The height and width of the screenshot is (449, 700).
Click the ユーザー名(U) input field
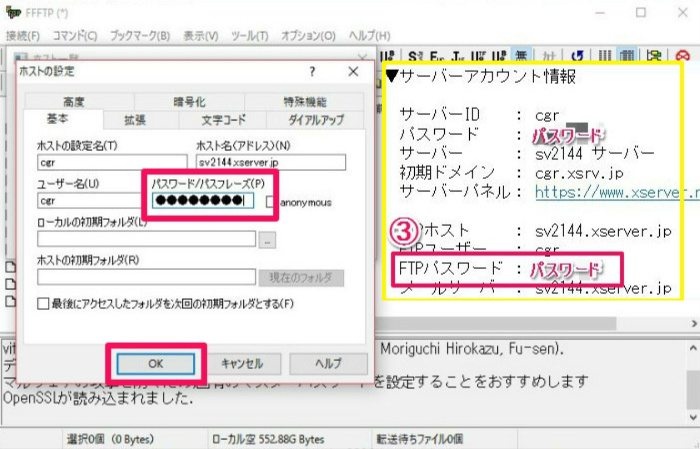[x=90, y=201]
